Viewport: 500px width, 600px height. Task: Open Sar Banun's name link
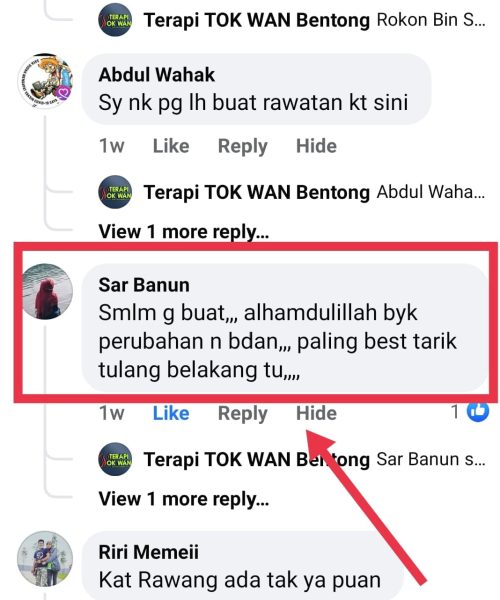144,285
